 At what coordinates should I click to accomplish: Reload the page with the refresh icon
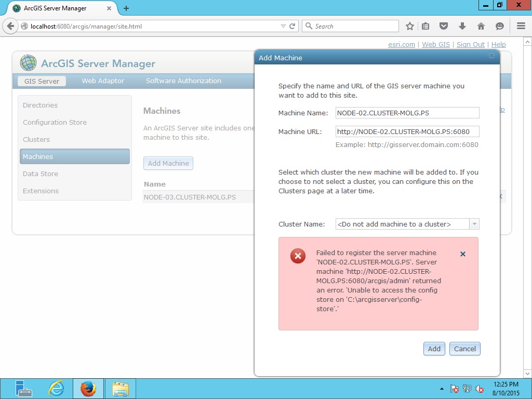(292, 26)
